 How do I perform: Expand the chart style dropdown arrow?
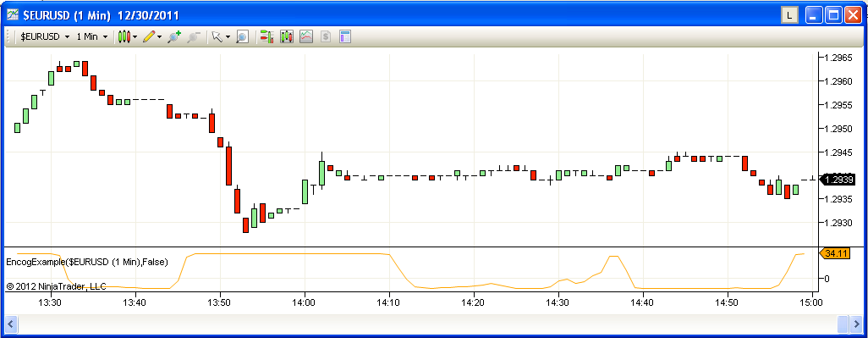135,37
